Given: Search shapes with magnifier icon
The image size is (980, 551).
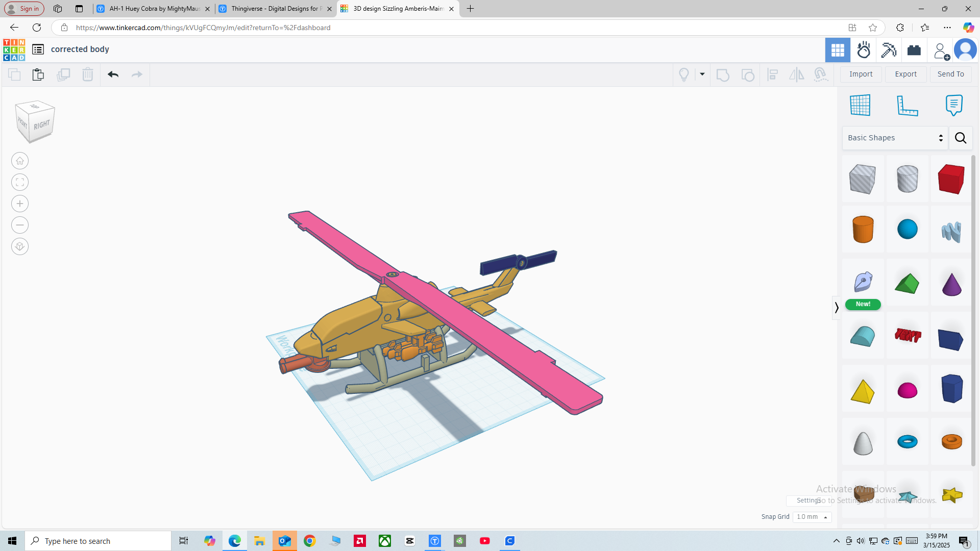Looking at the screenshot, I should tap(961, 138).
